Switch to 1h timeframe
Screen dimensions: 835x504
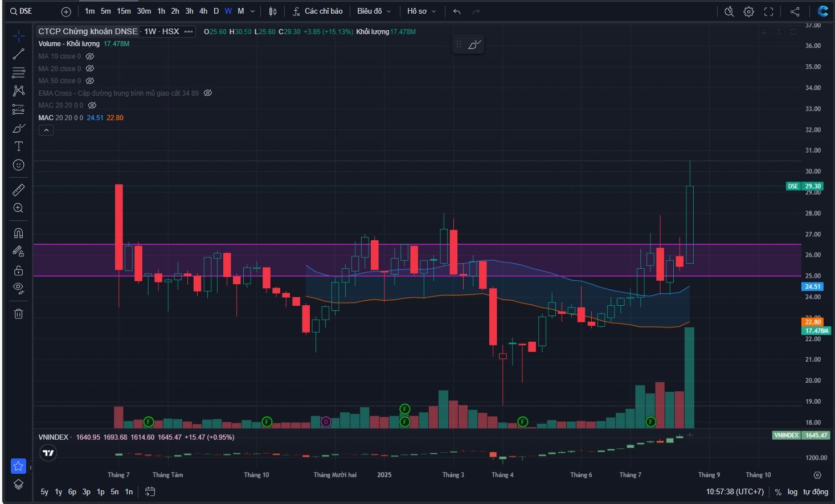pos(161,11)
